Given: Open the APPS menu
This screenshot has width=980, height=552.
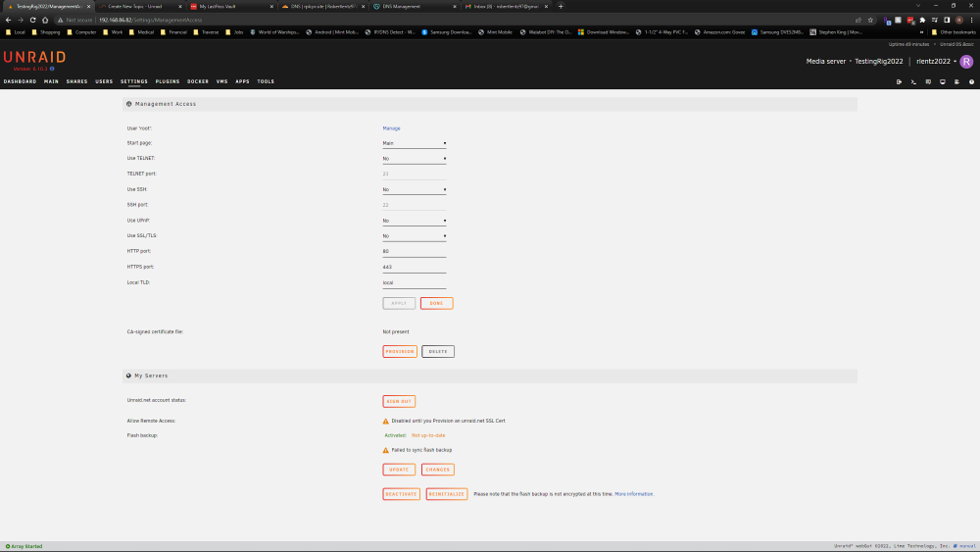Looking at the screenshot, I should pyautogui.click(x=242, y=81).
